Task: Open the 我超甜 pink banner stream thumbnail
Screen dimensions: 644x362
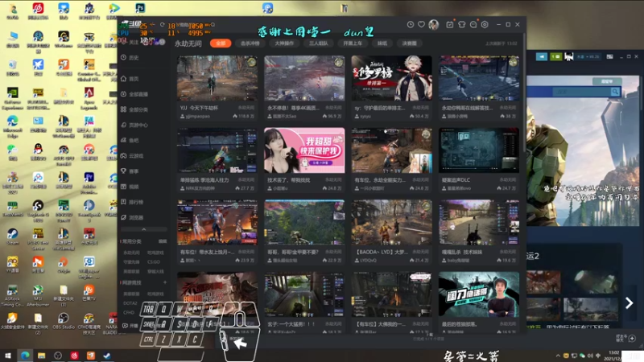Action: (304, 150)
